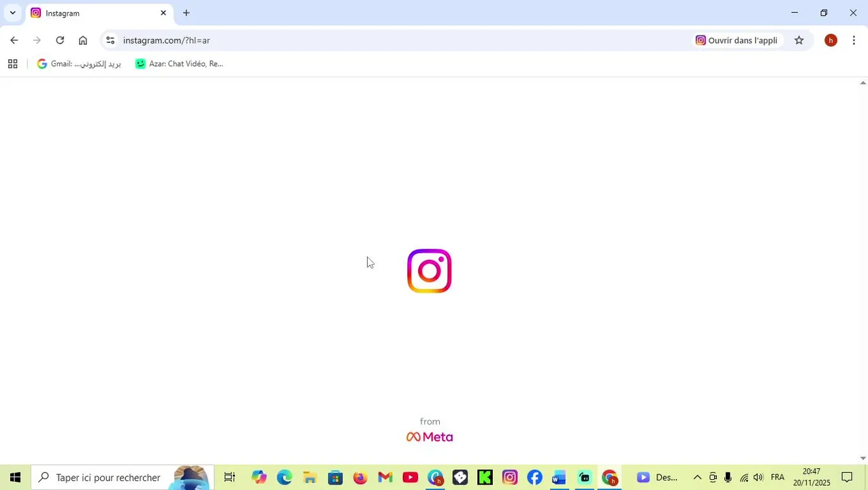
Task: Open the Instagram app on the taskbar
Action: point(510,477)
